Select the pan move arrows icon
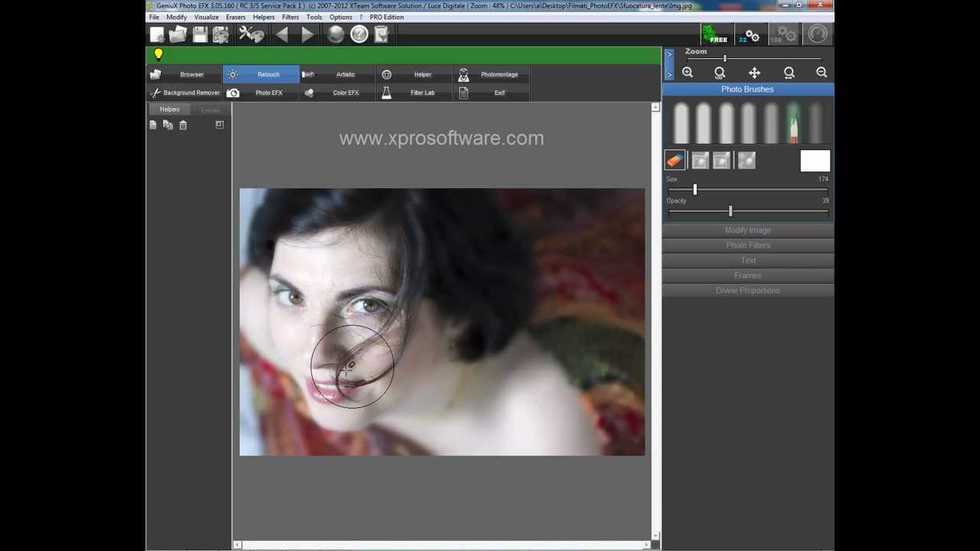Image resolution: width=980 pixels, height=551 pixels. coord(754,73)
